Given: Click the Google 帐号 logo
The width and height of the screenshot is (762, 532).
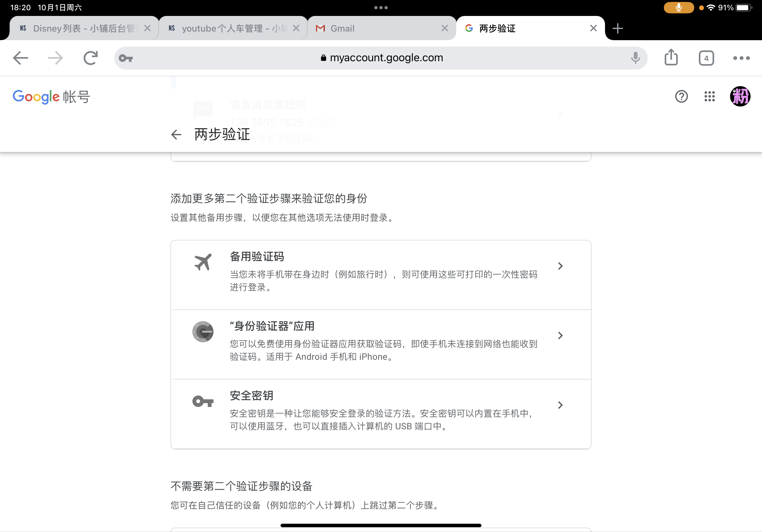Looking at the screenshot, I should click(x=50, y=97).
